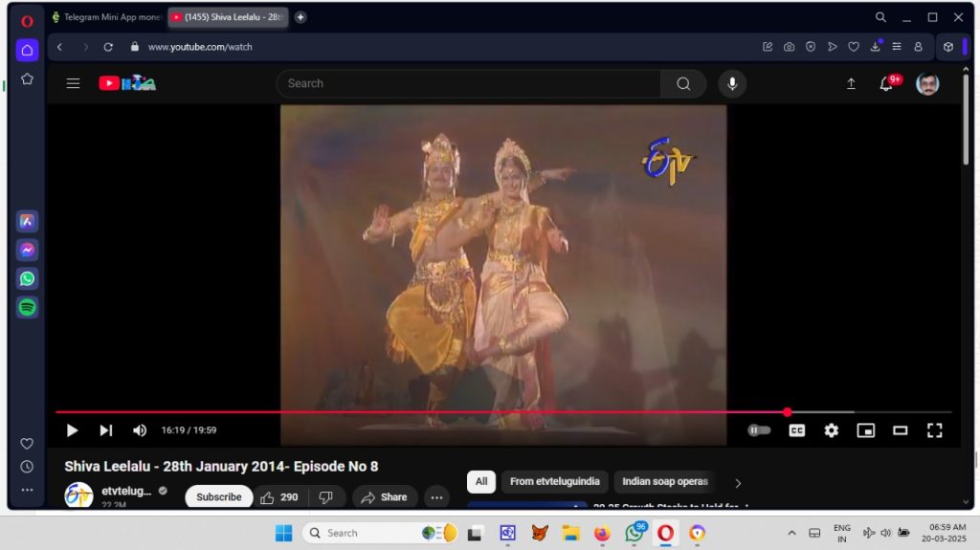Click the YouTube search input field

(x=469, y=83)
